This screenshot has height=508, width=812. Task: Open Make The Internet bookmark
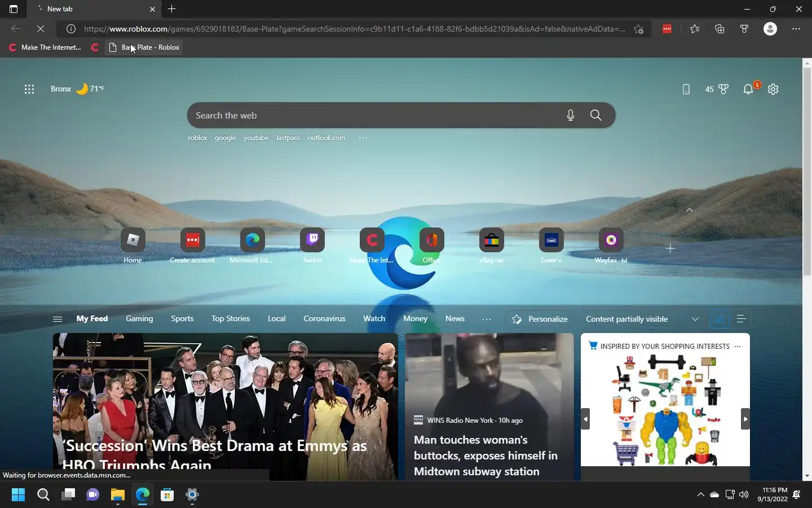coord(45,47)
